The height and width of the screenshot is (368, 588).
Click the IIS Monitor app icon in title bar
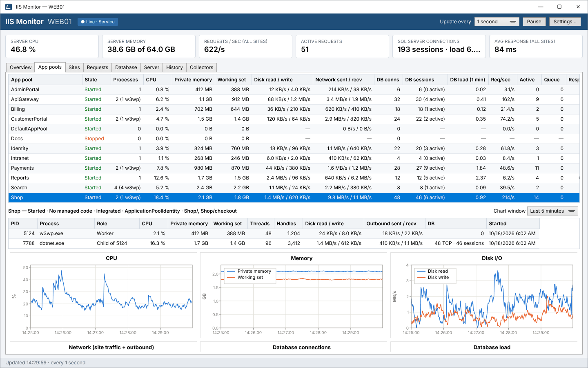pos(8,7)
